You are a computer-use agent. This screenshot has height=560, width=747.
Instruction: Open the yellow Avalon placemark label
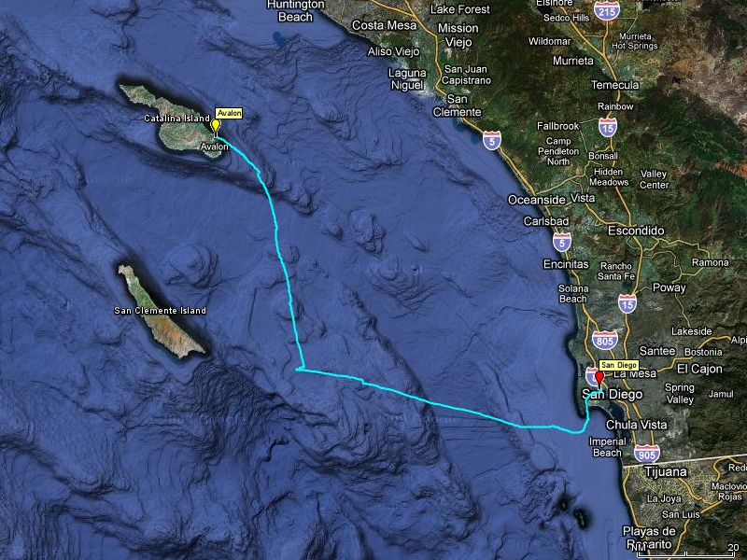coord(229,113)
